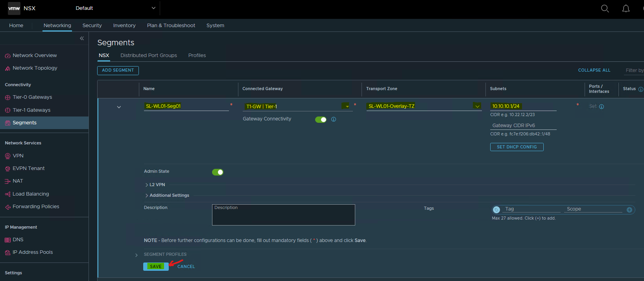Screen dimensions: 644x281
Task: Collapse the sidebar with double-chevron icon
Action: (x=82, y=38)
